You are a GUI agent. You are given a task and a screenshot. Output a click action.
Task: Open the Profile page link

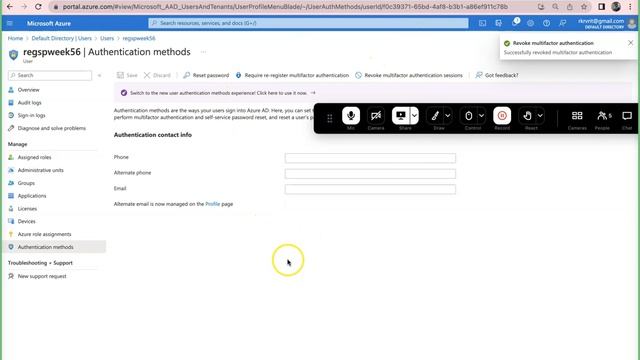point(212,204)
